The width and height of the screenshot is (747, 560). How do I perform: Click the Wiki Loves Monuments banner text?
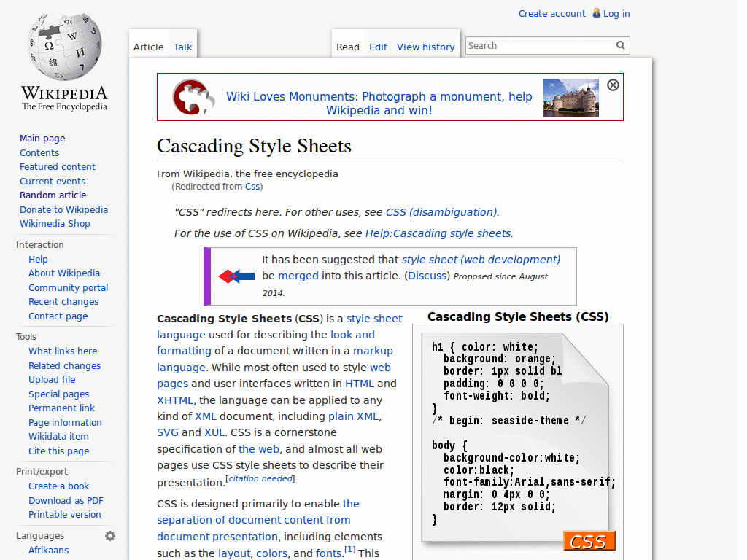tap(379, 104)
